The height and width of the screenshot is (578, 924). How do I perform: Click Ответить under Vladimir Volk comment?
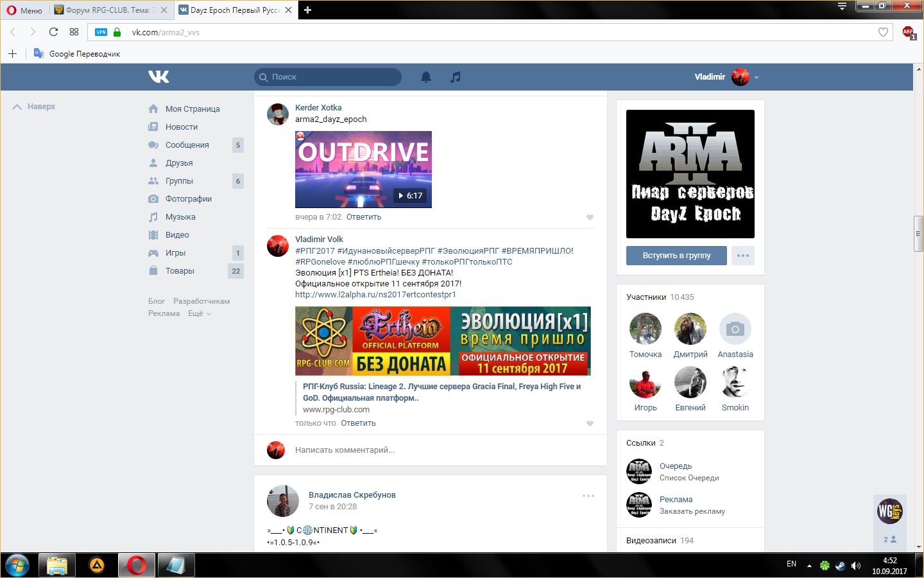[x=359, y=423]
